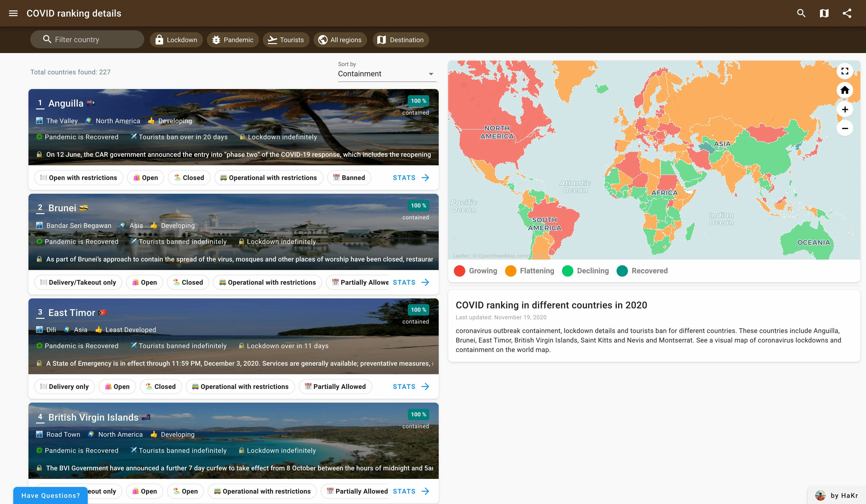Expand the Sort by Containment dropdown
This screenshot has width=866, height=504.
point(387,74)
